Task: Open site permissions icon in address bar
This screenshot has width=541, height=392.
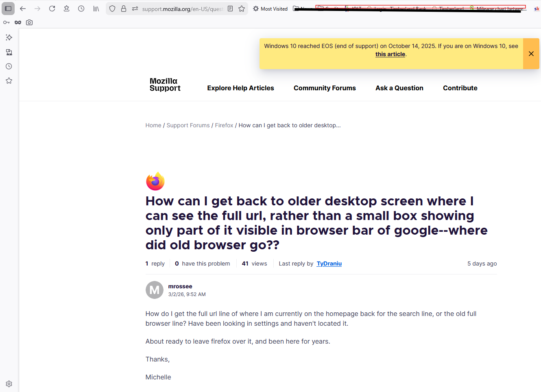Action: tap(135, 9)
